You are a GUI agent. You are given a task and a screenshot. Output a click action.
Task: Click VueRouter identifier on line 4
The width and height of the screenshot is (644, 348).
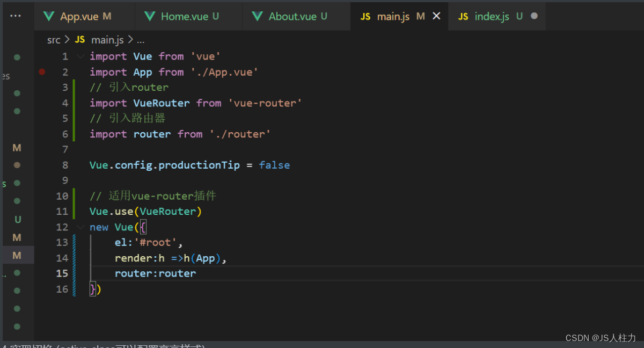[162, 103]
